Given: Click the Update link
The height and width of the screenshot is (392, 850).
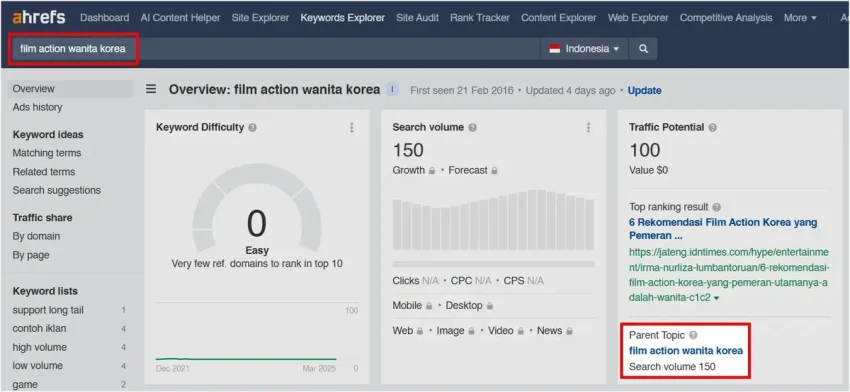Looking at the screenshot, I should [645, 91].
